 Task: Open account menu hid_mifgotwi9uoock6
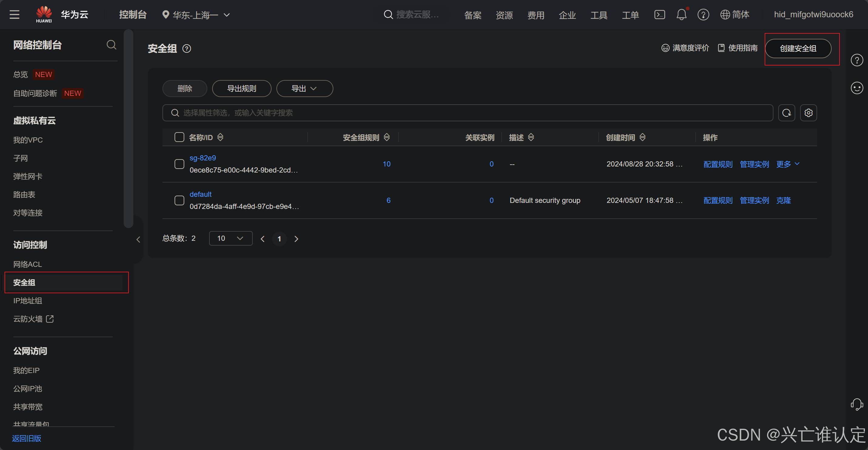click(x=813, y=15)
